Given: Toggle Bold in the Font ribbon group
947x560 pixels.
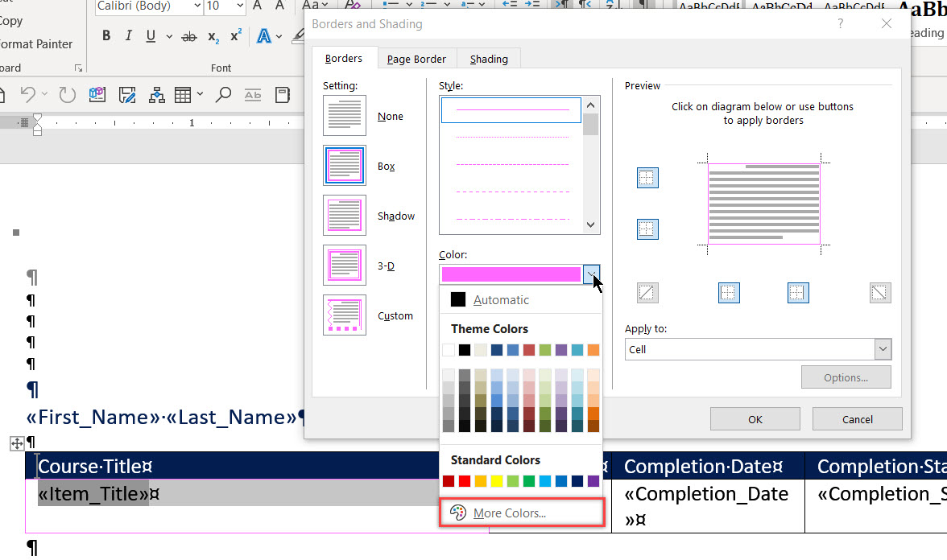Looking at the screenshot, I should [x=106, y=36].
